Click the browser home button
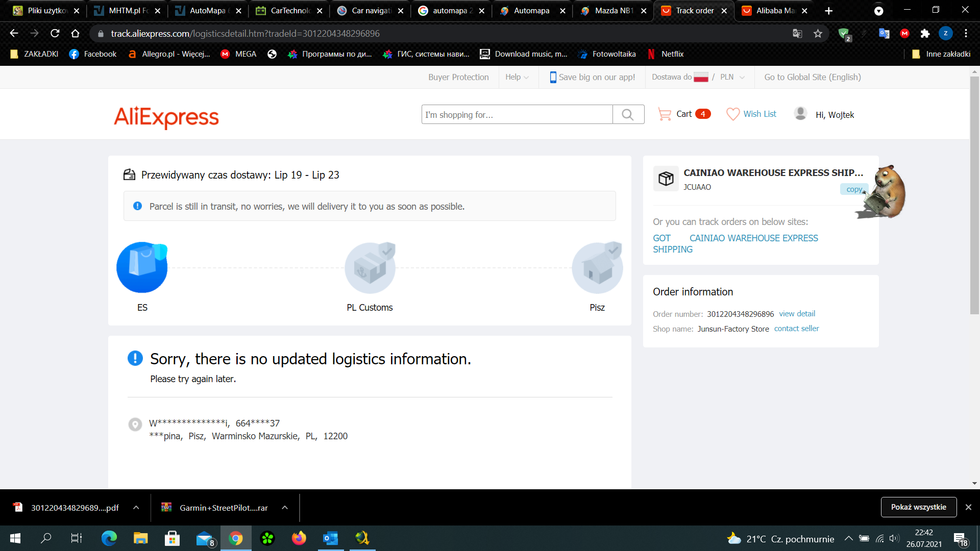The height and width of the screenshot is (551, 980). [x=76, y=33]
